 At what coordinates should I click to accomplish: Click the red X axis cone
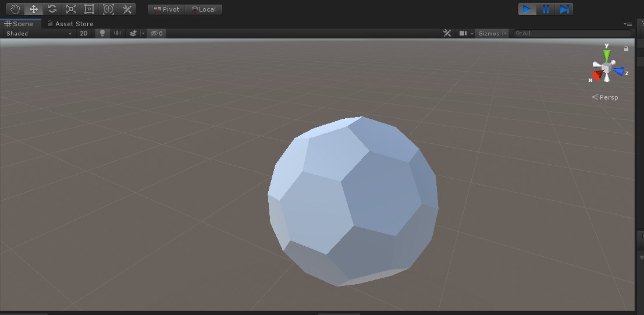597,75
